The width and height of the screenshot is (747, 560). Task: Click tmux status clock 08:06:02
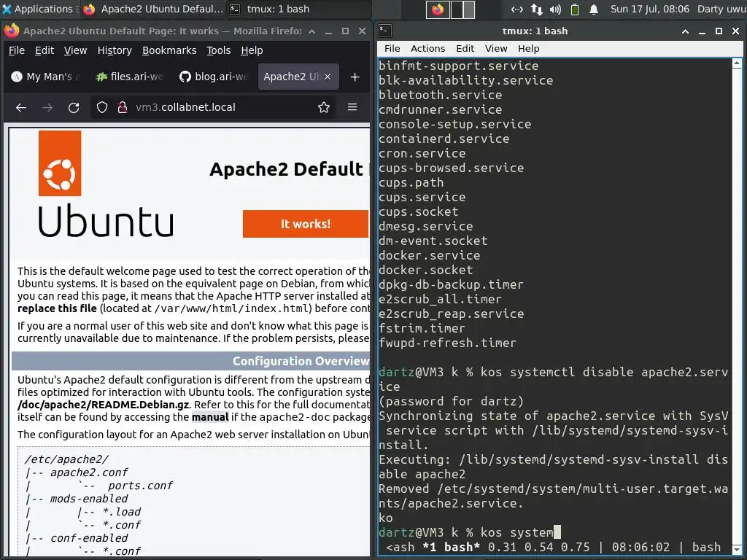(x=640, y=547)
